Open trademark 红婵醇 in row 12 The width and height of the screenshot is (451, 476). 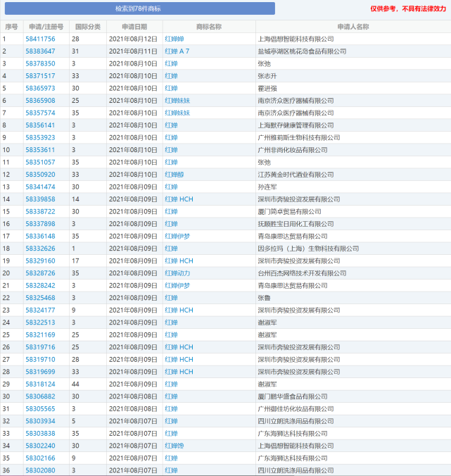click(174, 175)
